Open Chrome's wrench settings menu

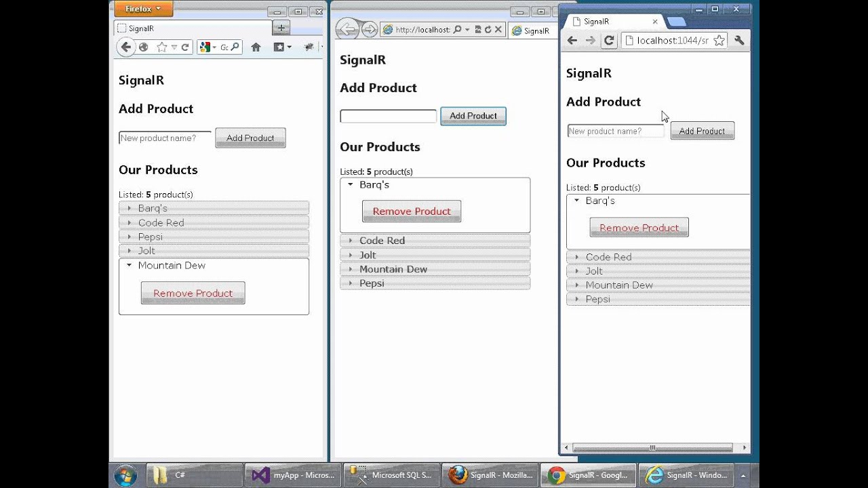(739, 41)
